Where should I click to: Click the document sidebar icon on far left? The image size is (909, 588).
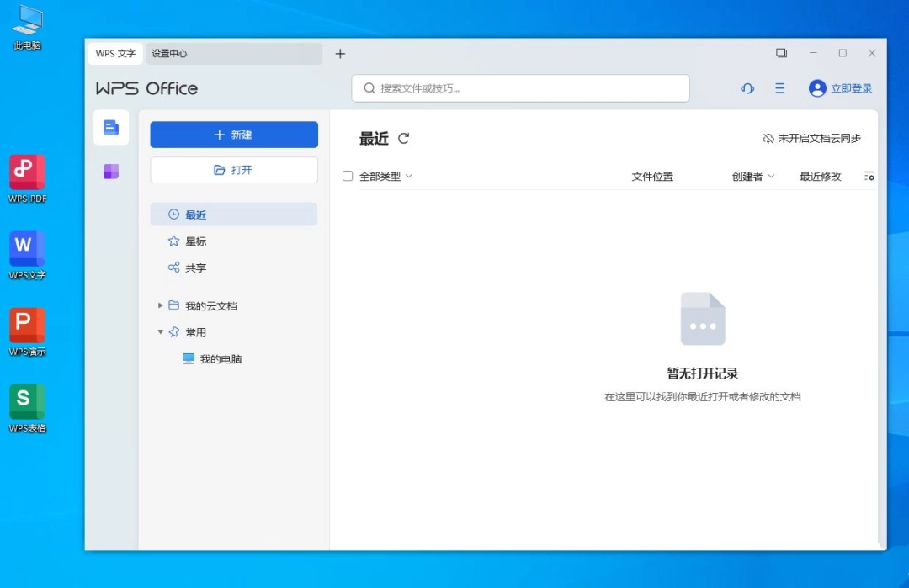pos(111,127)
